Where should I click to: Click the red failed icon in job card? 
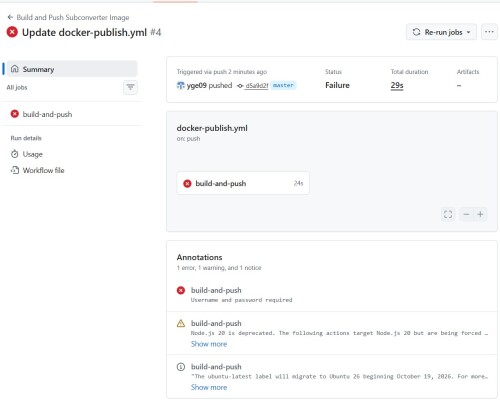(x=187, y=183)
